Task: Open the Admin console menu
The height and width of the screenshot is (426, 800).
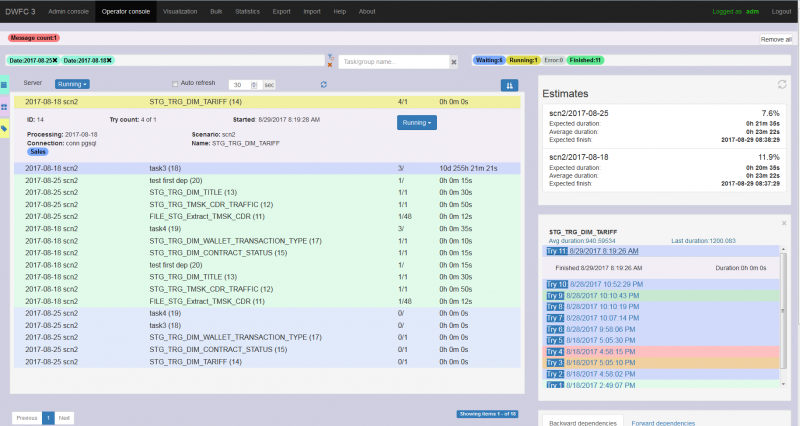Action: pyautogui.click(x=68, y=11)
